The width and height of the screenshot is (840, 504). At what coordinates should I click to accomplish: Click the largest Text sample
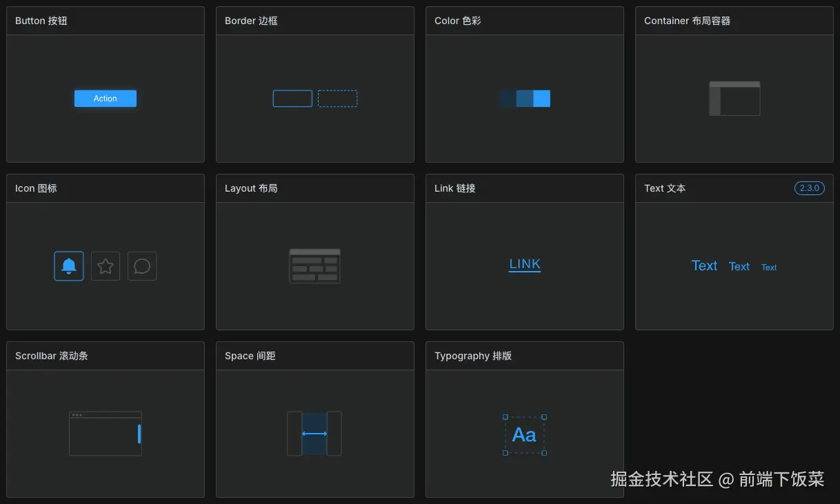[704, 266]
